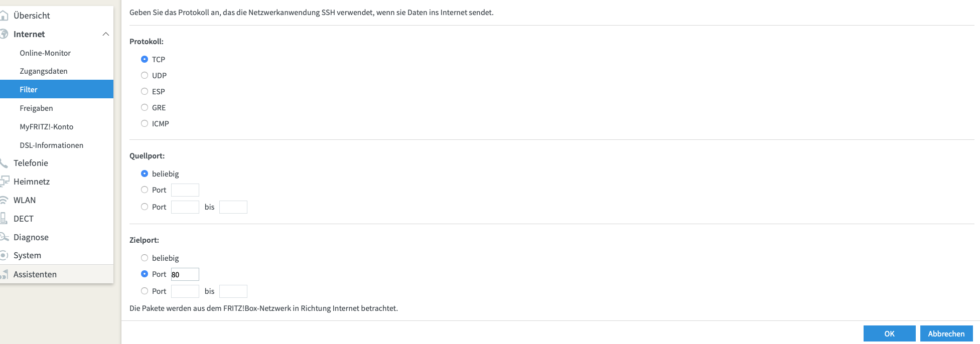Click the Quellport single port input field
Image resolution: width=980 pixels, height=344 pixels.
pos(185,190)
